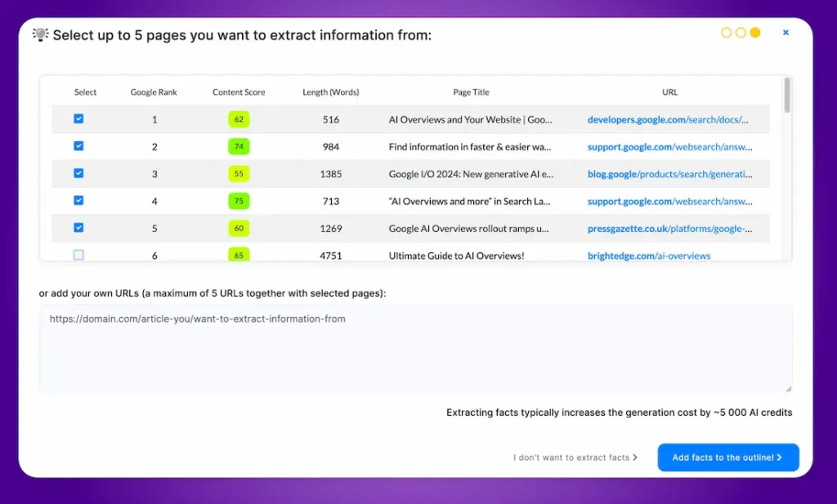Click the first hollow step indicator circle
Viewport: 837px width, 504px height.
pyautogui.click(x=726, y=33)
